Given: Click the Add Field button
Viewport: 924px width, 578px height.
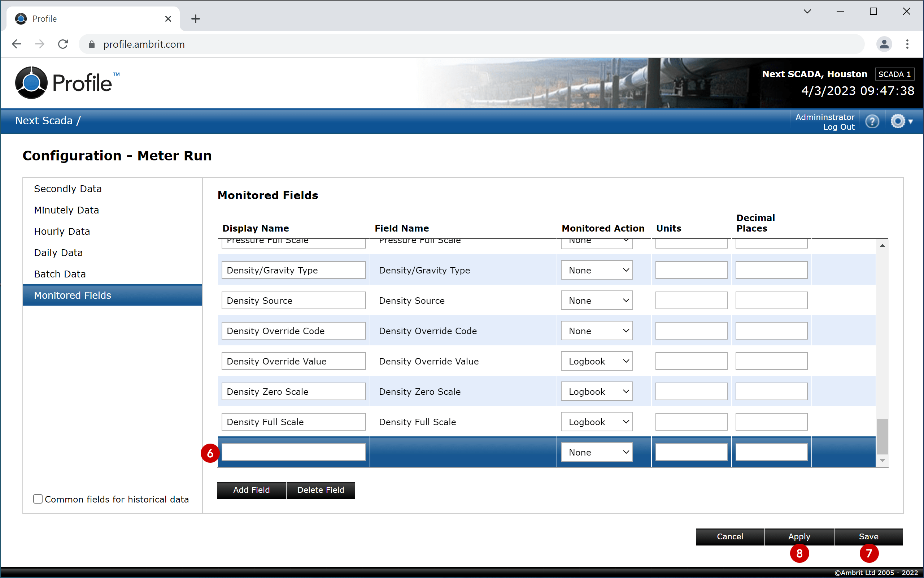Looking at the screenshot, I should tap(251, 490).
